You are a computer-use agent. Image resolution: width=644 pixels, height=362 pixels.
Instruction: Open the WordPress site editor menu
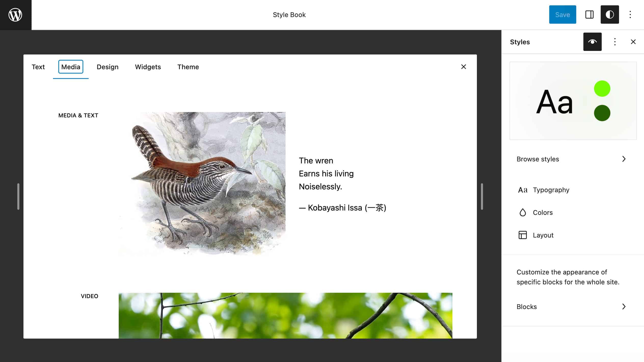tap(16, 15)
